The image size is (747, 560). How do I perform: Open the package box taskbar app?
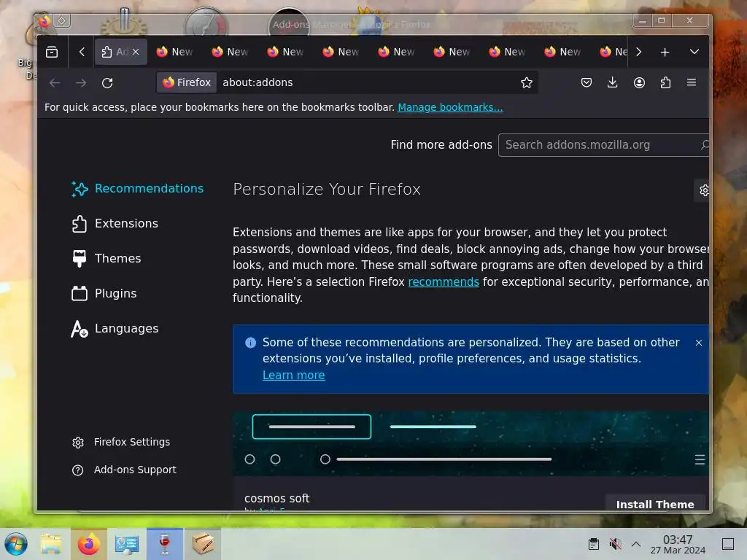coord(203,544)
